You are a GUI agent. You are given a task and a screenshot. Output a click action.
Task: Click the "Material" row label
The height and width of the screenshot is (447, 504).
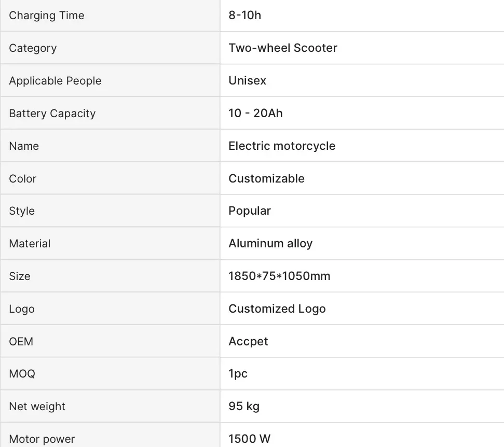(x=30, y=244)
